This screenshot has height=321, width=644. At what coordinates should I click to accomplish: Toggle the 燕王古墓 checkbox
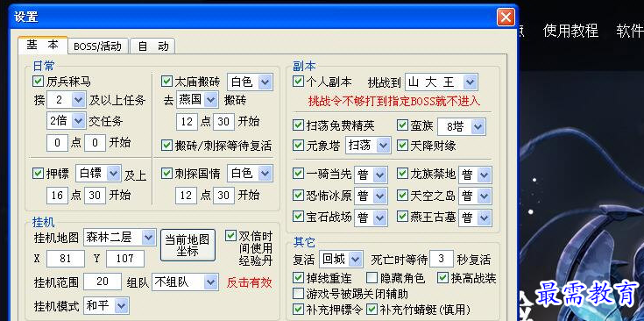[402, 216]
